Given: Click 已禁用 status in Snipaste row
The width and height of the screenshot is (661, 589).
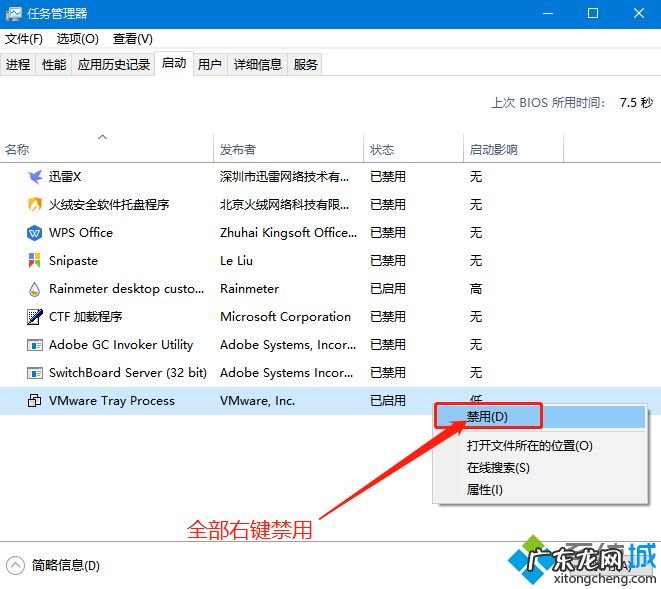Looking at the screenshot, I should pos(388,261).
